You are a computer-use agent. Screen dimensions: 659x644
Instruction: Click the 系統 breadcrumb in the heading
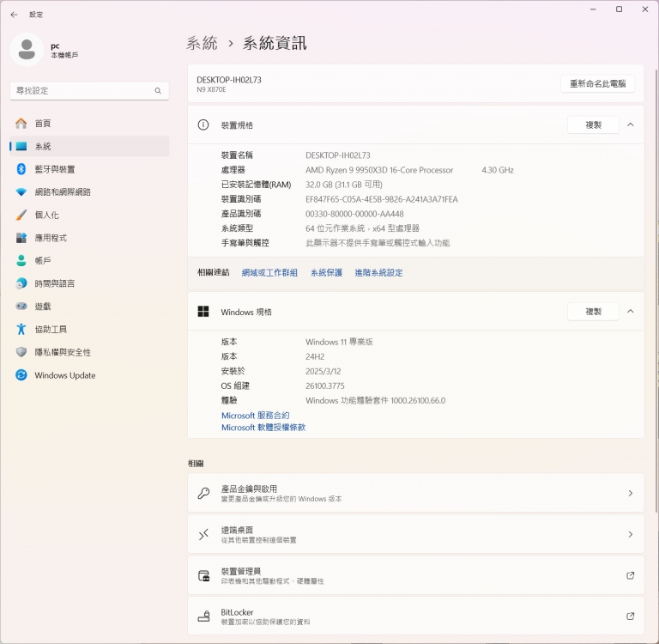pos(203,43)
